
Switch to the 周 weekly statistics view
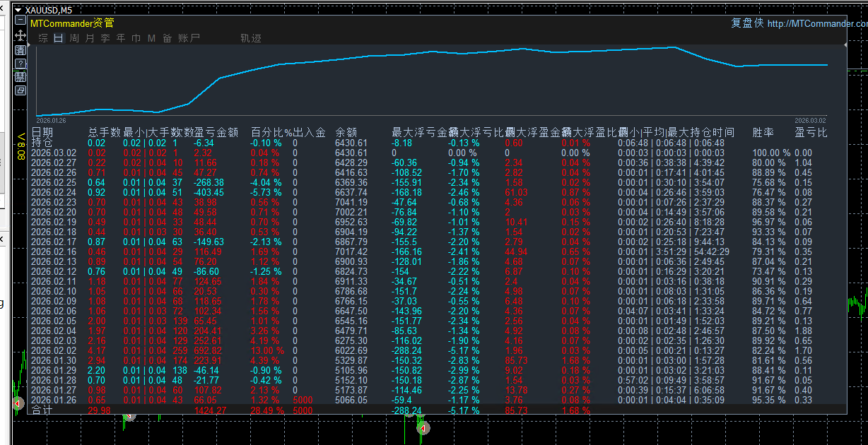[74, 37]
